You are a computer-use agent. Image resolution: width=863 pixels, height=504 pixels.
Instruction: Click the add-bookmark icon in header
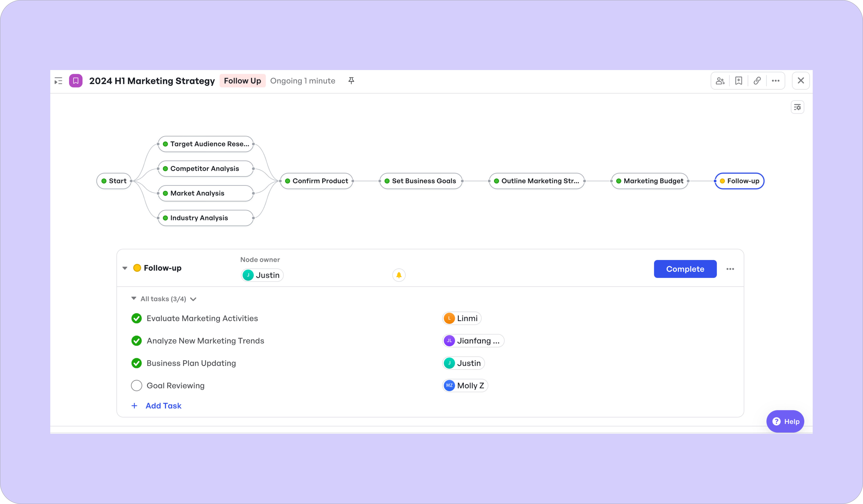739,81
